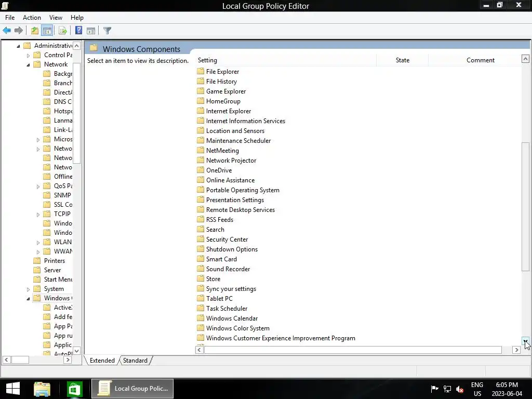Collapse the Network tree node
Screen dimensions: 532x399
[28, 64]
